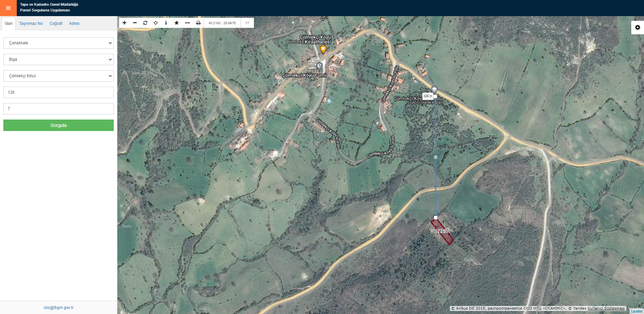The width and height of the screenshot is (644, 314).
Task: Open the Biga district dropdown
Action: (x=58, y=59)
